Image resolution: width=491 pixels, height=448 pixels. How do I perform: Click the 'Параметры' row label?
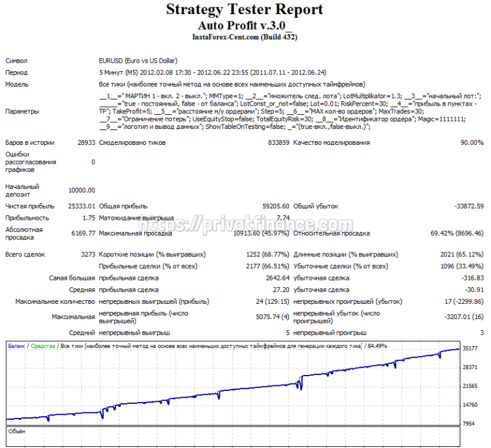coord(22,112)
